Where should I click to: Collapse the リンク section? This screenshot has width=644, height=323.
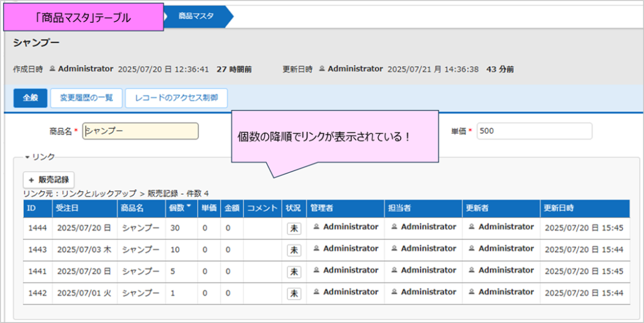pyautogui.click(x=40, y=157)
